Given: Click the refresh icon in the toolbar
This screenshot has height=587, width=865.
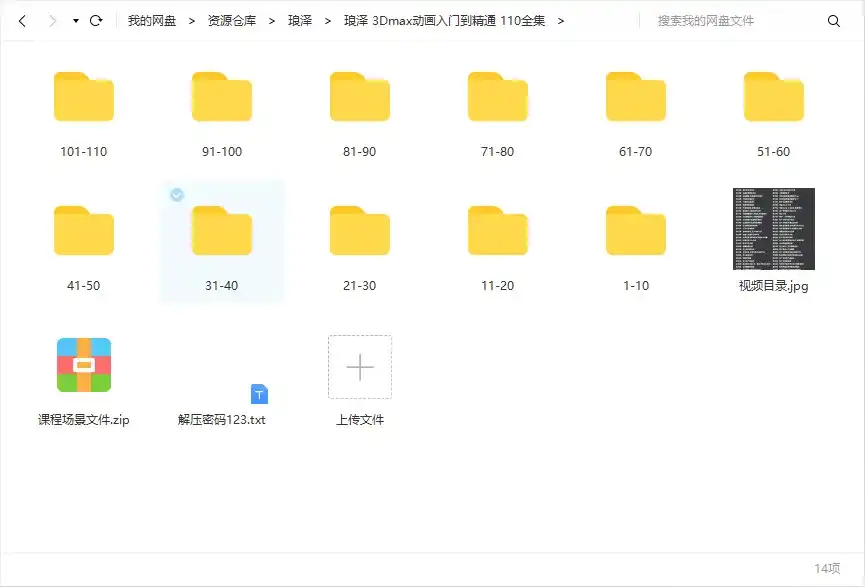Looking at the screenshot, I should 95,19.
